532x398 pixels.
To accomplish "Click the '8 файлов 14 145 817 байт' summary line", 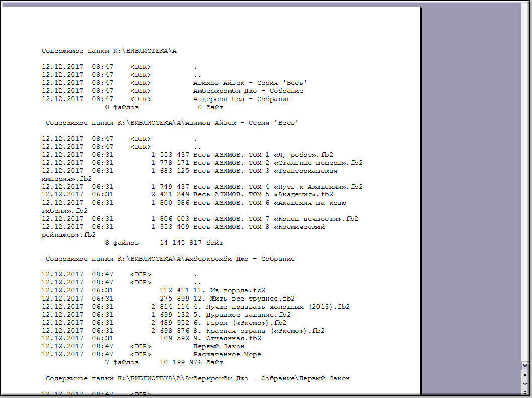I will click(164, 243).
